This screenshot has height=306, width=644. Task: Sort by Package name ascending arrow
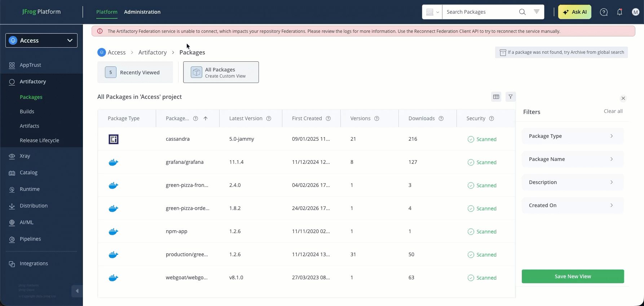(206, 118)
